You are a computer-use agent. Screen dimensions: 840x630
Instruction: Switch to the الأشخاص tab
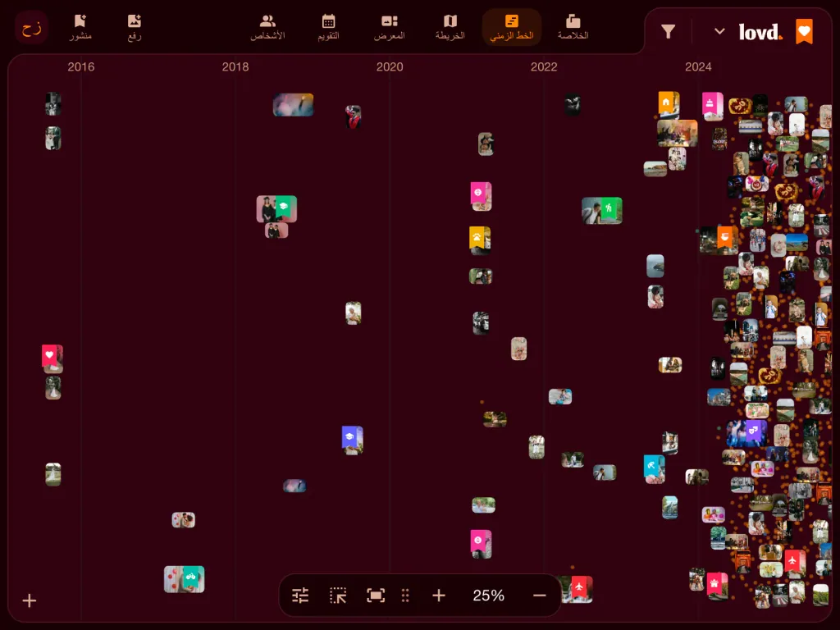pyautogui.click(x=267, y=27)
